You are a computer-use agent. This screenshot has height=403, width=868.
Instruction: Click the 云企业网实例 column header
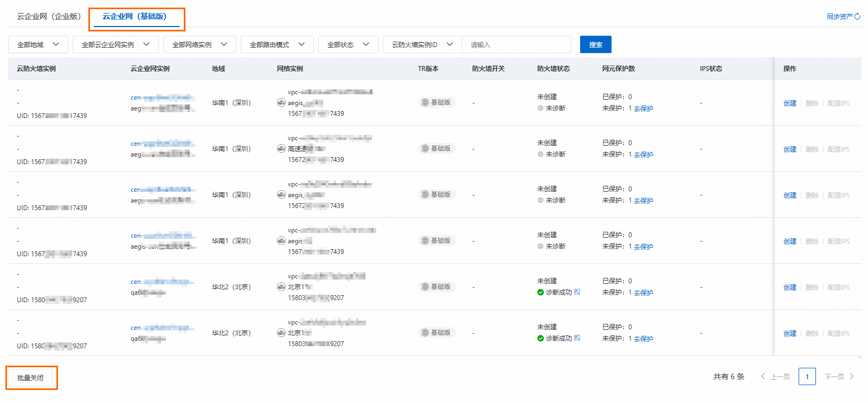150,69
